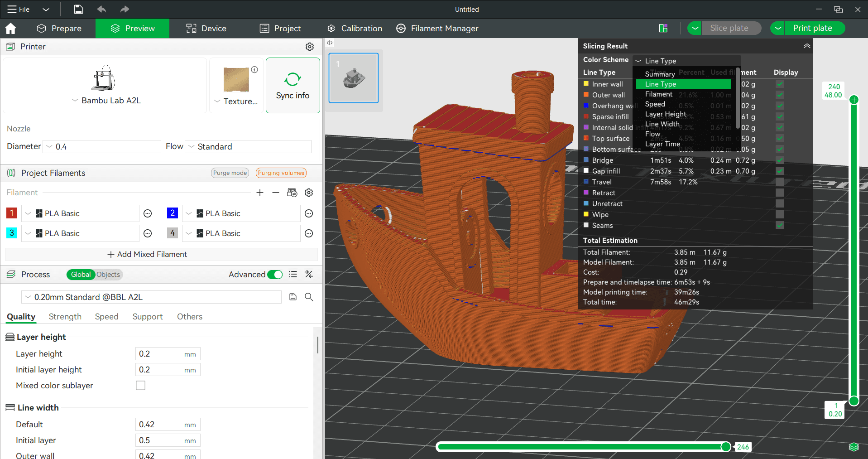868x459 pixels.
Task: Switch to the Device tab
Action: pos(206,29)
